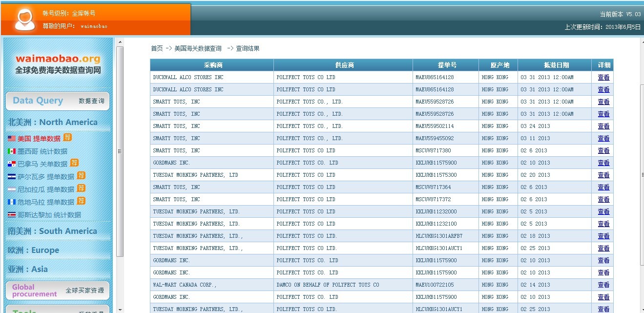Click the 帐号级别: 全库帐号 account level text
The image size is (644, 313).
[x=69, y=14]
